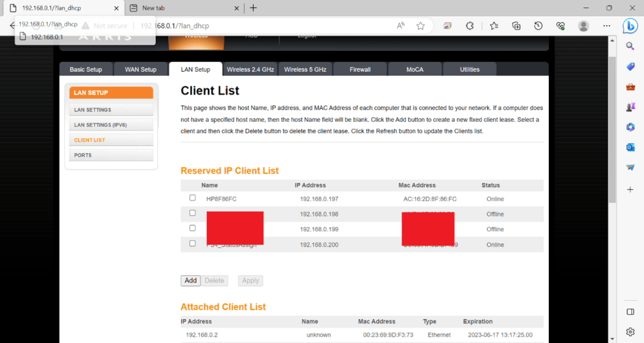Open Edge Settings and more menu

pyautogui.click(x=606, y=26)
